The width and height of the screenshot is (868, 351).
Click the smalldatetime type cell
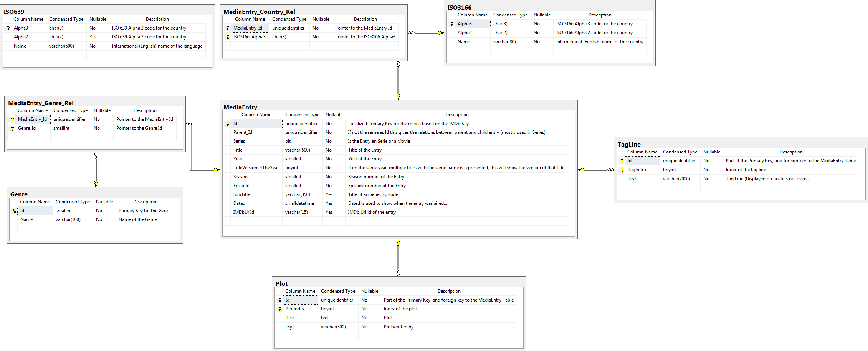(299, 203)
